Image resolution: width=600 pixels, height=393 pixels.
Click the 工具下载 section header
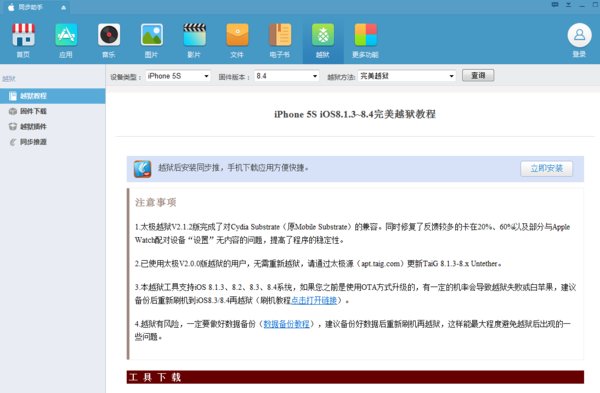355,377
